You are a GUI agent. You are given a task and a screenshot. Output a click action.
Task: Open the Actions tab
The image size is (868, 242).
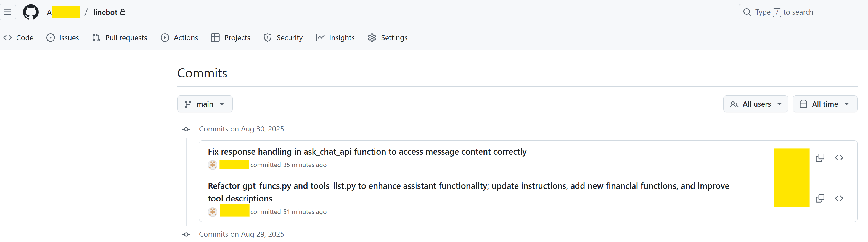point(179,38)
